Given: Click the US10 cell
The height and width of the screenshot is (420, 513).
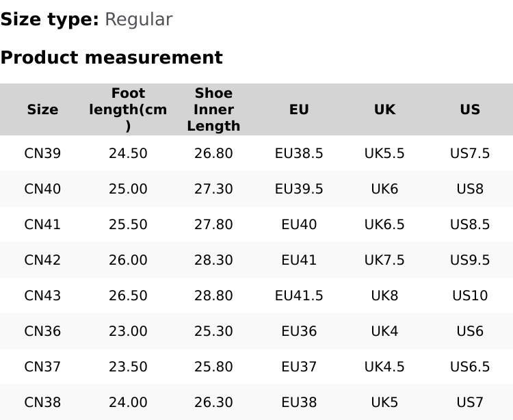Looking at the screenshot, I should [470, 296].
